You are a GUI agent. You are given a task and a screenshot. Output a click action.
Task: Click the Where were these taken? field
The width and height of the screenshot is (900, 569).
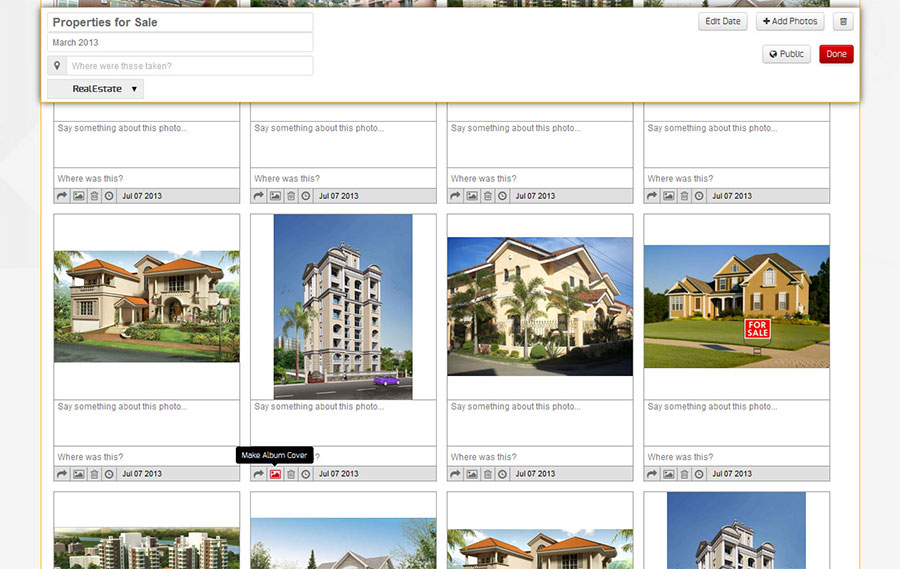(189, 66)
